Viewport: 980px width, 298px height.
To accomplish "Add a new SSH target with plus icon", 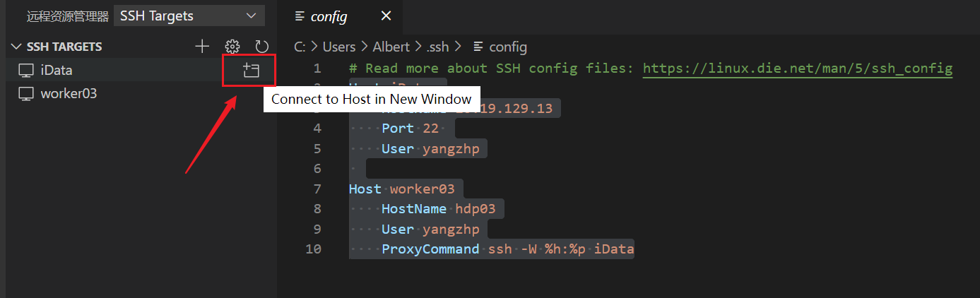I will 202,47.
